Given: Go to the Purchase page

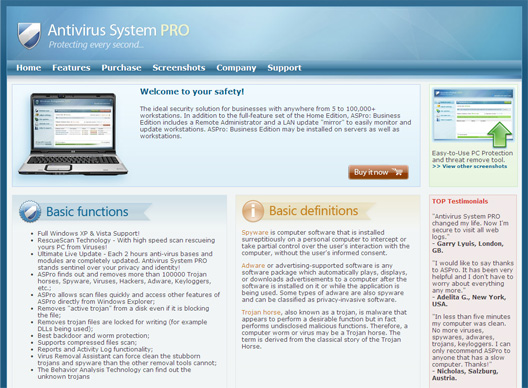Looking at the screenshot, I should click(121, 68).
